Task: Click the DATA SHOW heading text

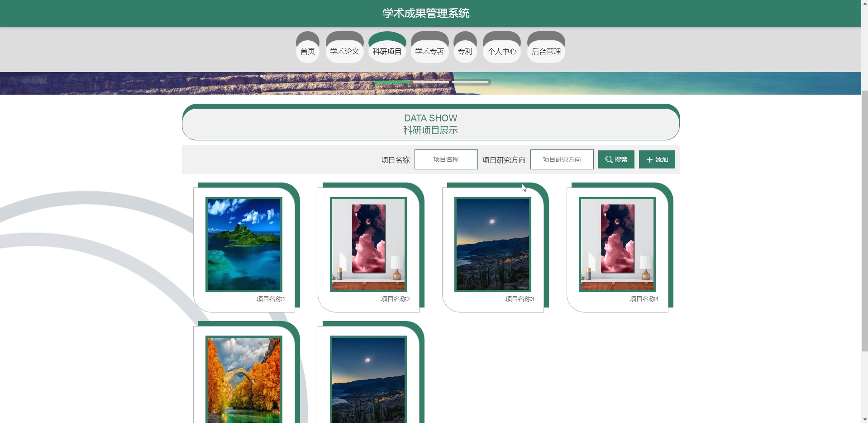Action: (431, 118)
